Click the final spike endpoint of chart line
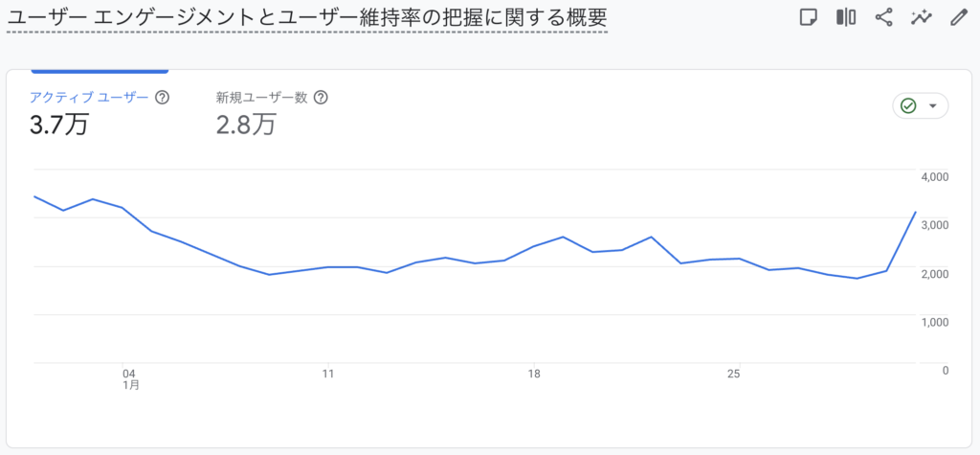Image resolution: width=980 pixels, height=455 pixels. coord(916,212)
